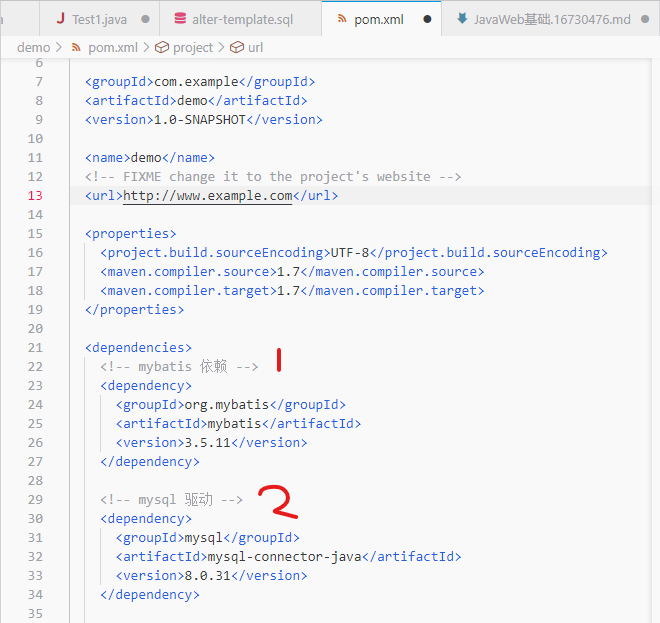Open the JavaWeb基础.16730476.md tab
The image size is (660, 623).
coord(551,19)
